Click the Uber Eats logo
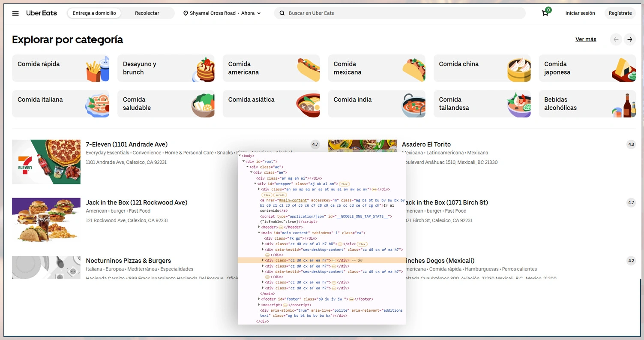This screenshot has height=340, width=644. [42, 13]
